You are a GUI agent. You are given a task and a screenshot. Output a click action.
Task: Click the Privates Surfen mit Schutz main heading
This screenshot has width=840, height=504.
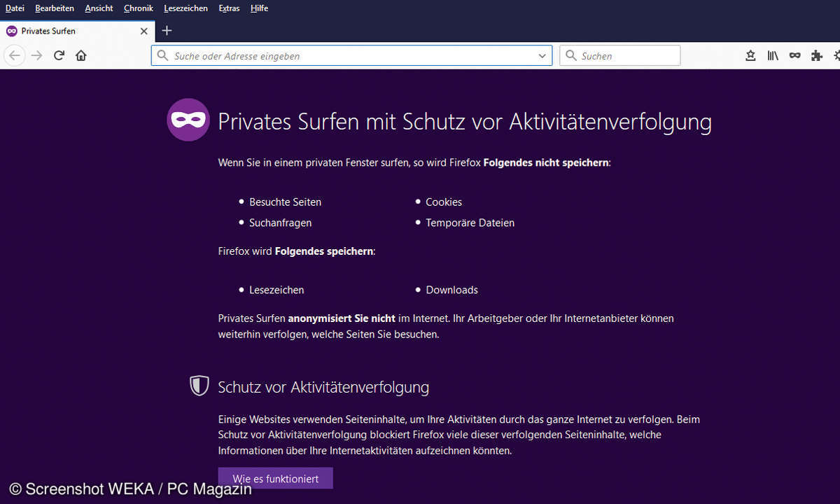(x=465, y=121)
